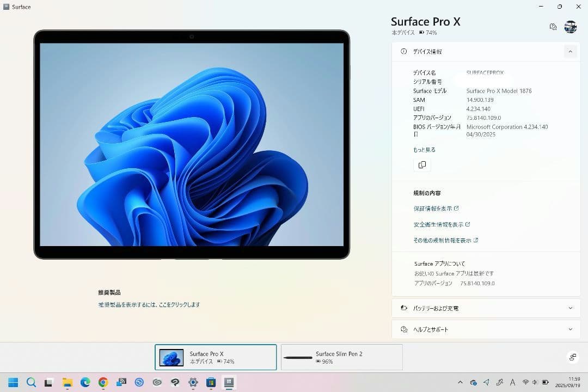
Task: Click the copy device info icon
Action: (422, 164)
